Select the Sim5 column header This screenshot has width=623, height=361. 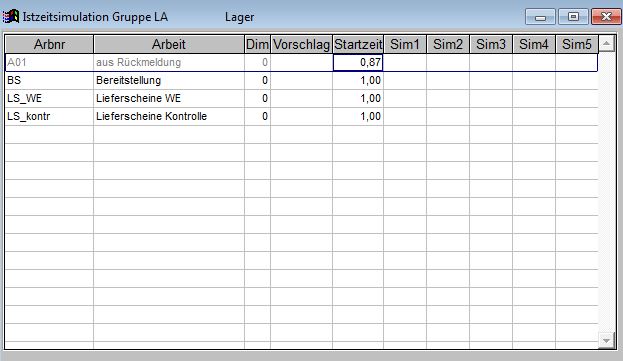pyautogui.click(x=577, y=44)
